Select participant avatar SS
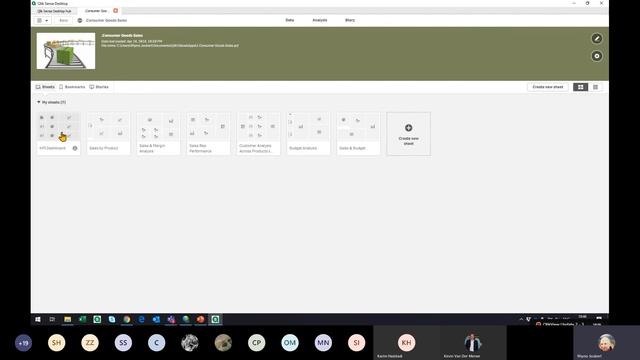Viewport: 640px width, 360px height. (x=123, y=343)
